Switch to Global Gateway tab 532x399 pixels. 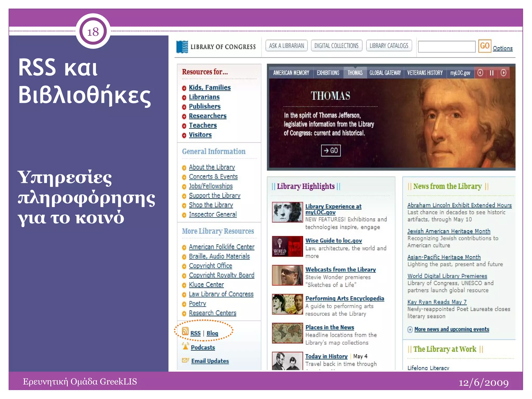(385, 73)
